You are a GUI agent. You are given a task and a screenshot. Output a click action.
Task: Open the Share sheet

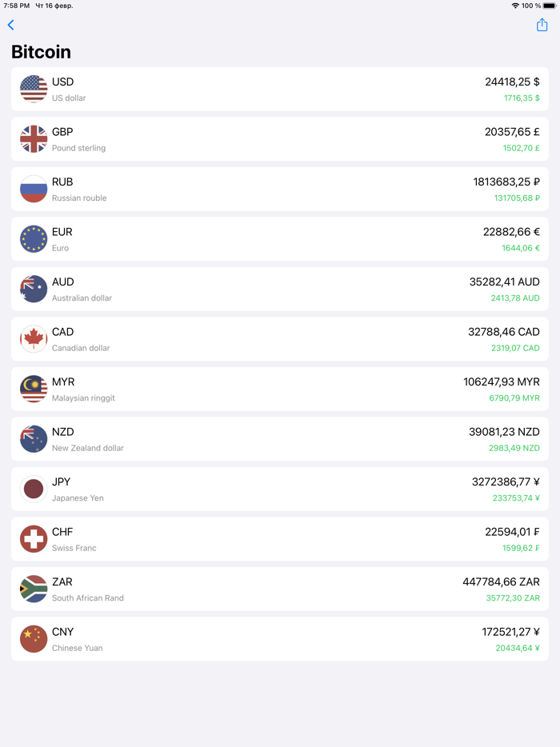coord(542,25)
